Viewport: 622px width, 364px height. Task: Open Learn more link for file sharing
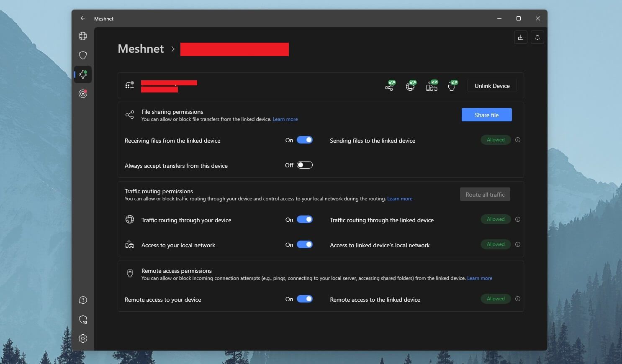[285, 119]
